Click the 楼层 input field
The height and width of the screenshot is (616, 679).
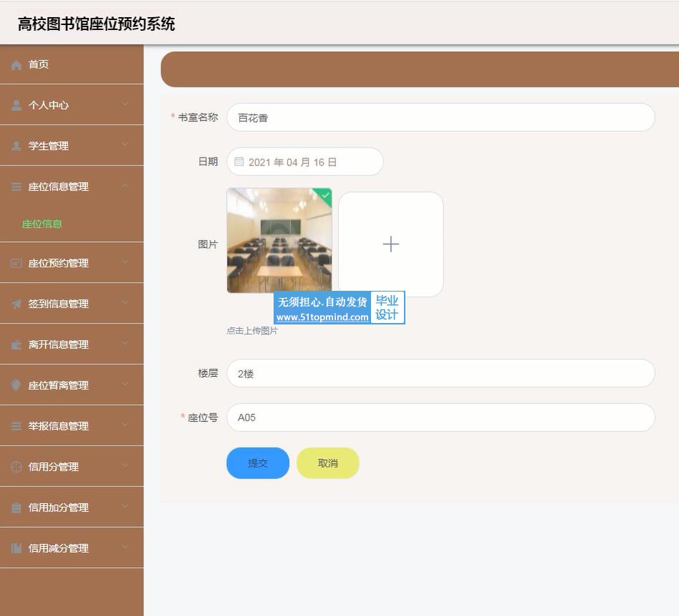point(440,373)
